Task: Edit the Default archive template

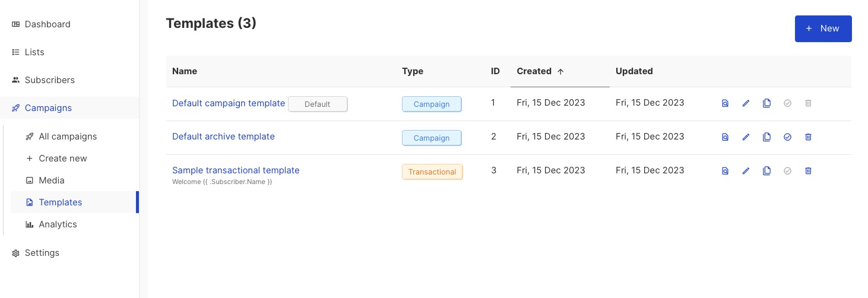Action: click(x=746, y=137)
